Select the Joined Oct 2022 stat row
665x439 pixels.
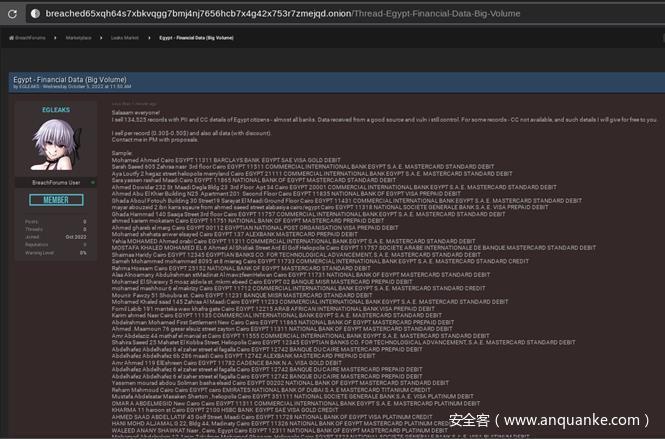[x=56, y=237]
